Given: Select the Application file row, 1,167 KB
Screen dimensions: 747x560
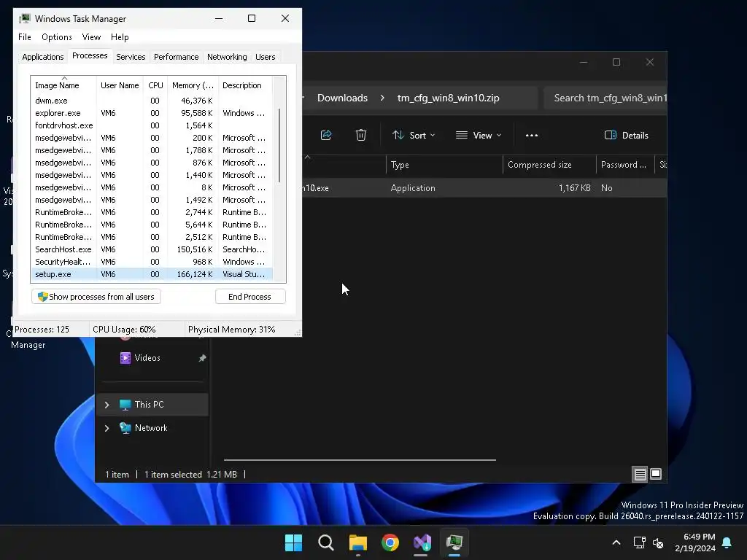Looking at the screenshot, I should point(484,188).
